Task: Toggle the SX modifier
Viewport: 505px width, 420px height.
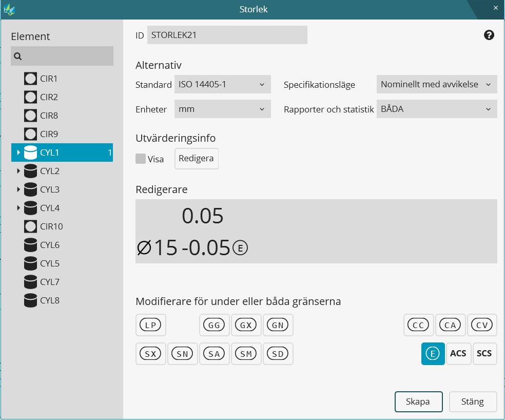Action: pyautogui.click(x=151, y=354)
